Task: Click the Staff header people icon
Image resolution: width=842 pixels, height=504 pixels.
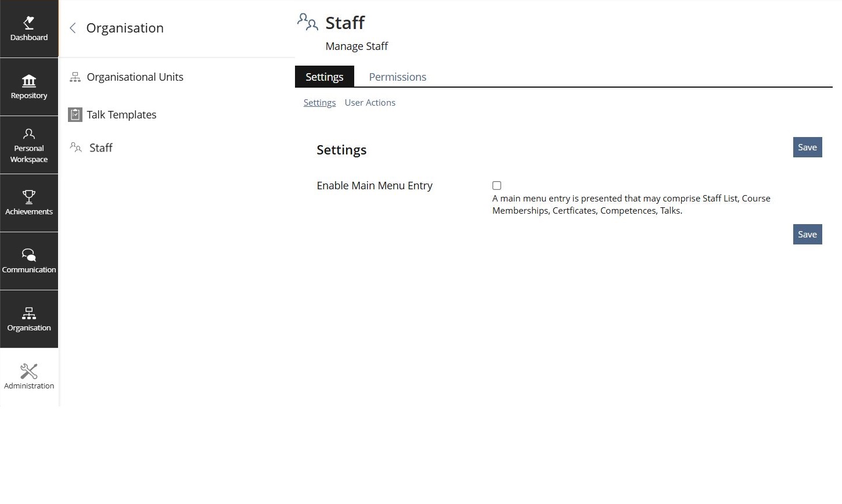Action: [308, 22]
